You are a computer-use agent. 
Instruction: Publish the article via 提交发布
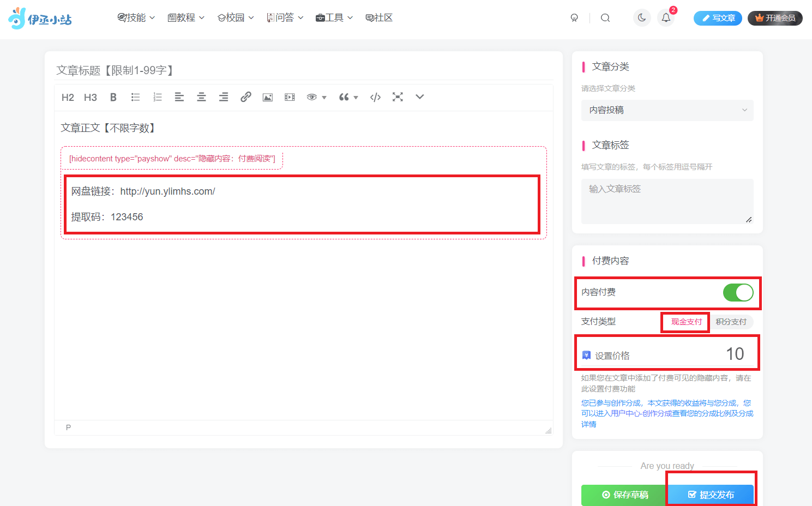point(711,495)
